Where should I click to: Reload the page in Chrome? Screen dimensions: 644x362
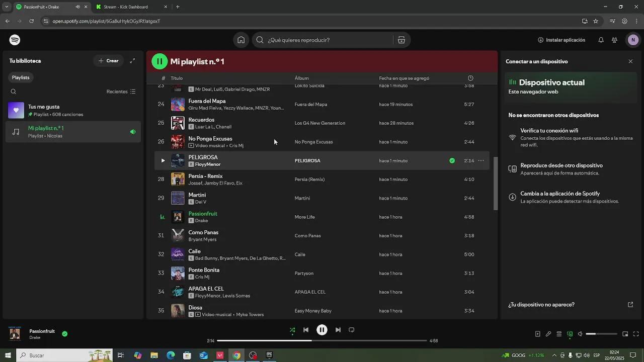31,21
